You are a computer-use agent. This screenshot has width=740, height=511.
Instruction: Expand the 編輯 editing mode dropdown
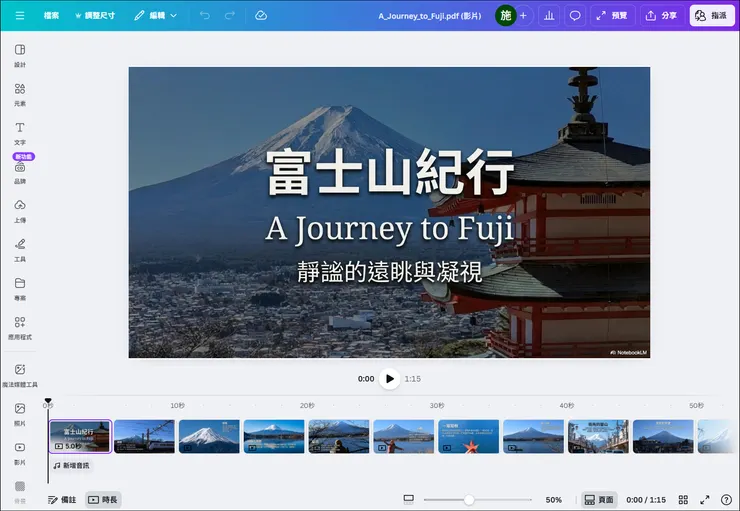click(155, 16)
